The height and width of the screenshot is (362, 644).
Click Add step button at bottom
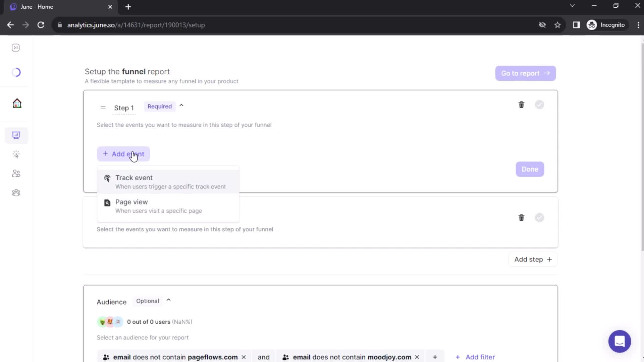click(533, 259)
